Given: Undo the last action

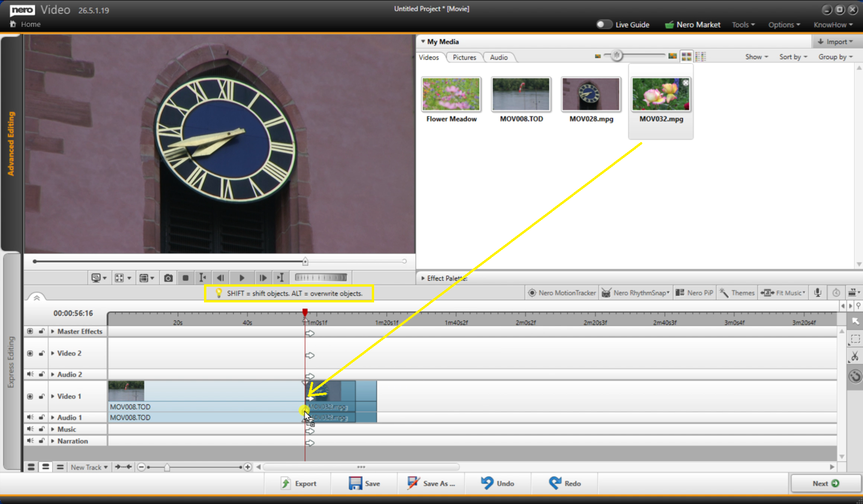Looking at the screenshot, I should click(497, 484).
